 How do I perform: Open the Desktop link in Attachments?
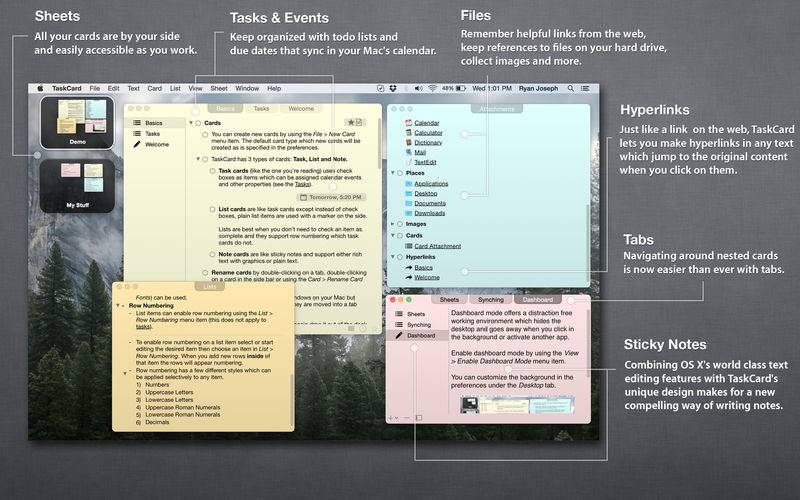(426, 193)
